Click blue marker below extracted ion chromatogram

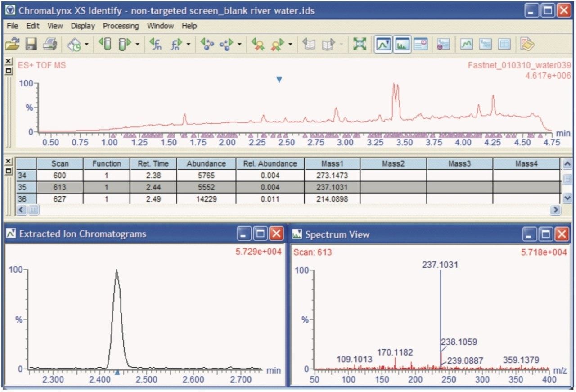click(117, 372)
